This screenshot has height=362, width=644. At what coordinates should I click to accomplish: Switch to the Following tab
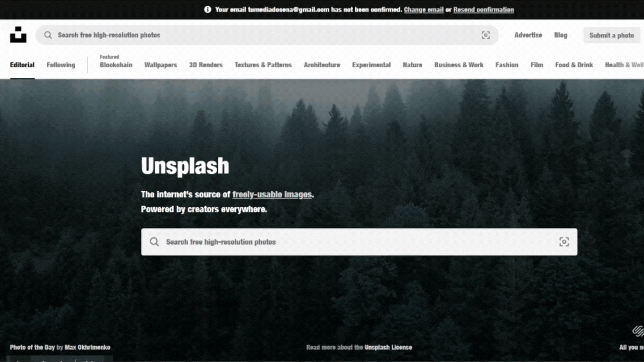tap(61, 65)
